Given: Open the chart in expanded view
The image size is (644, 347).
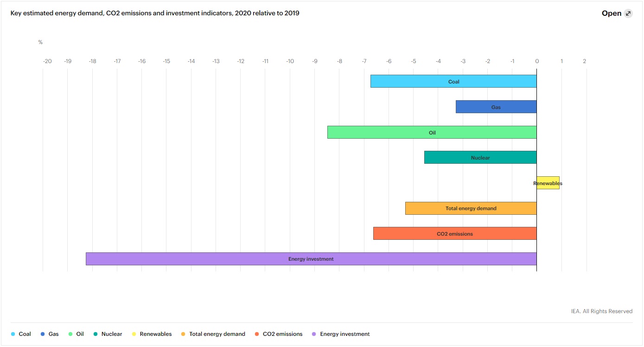Looking at the screenshot, I should point(612,13).
